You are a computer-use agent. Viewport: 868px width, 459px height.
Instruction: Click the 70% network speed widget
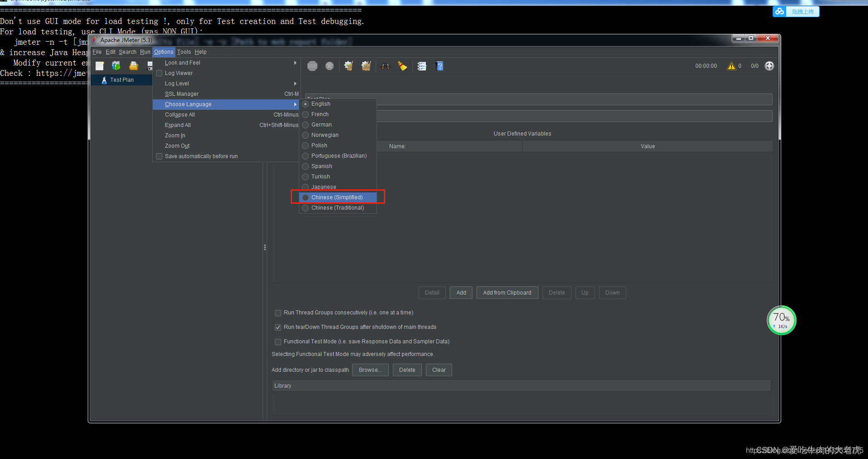click(781, 320)
